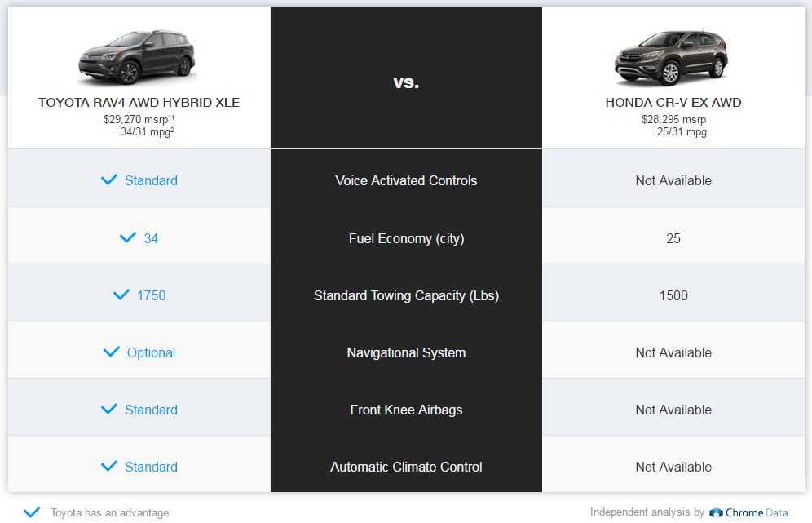Screen dimensions: 812x523
Task: Click the checkmark next to 34 mpg
Action: [127, 237]
